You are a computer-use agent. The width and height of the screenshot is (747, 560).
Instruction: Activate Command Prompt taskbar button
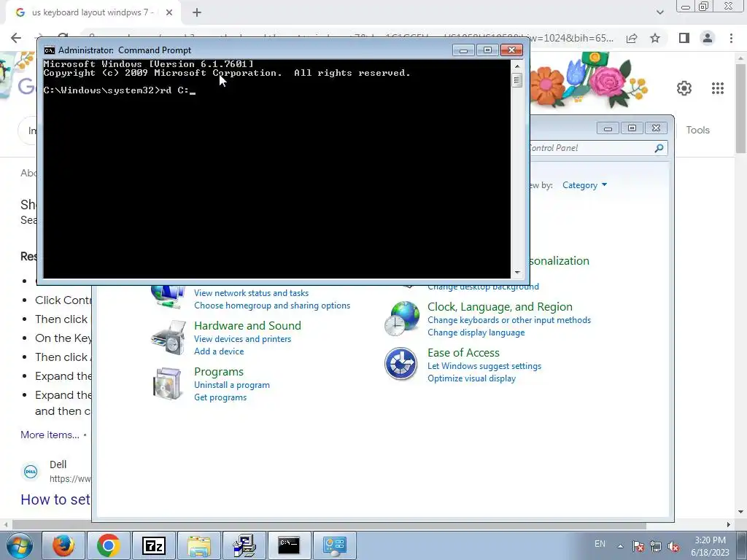pos(289,545)
